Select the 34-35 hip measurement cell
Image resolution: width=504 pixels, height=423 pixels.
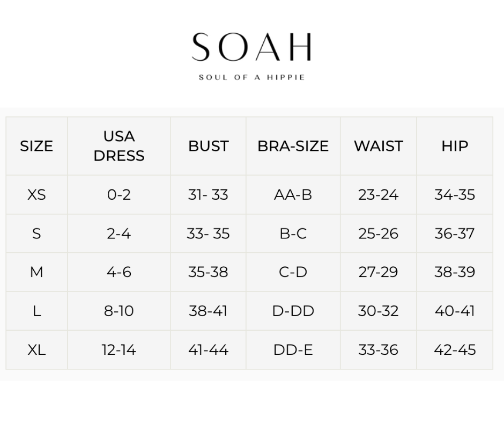pyautogui.click(x=455, y=194)
